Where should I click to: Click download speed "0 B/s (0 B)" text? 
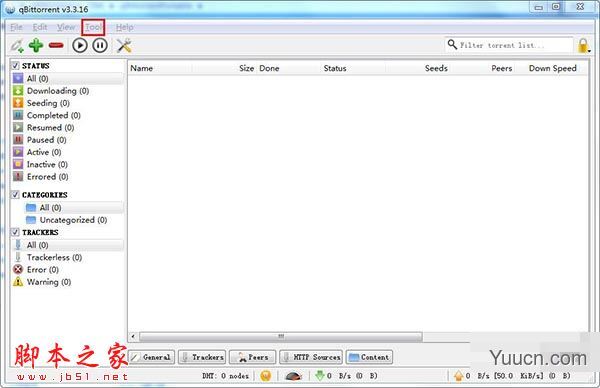352,376
